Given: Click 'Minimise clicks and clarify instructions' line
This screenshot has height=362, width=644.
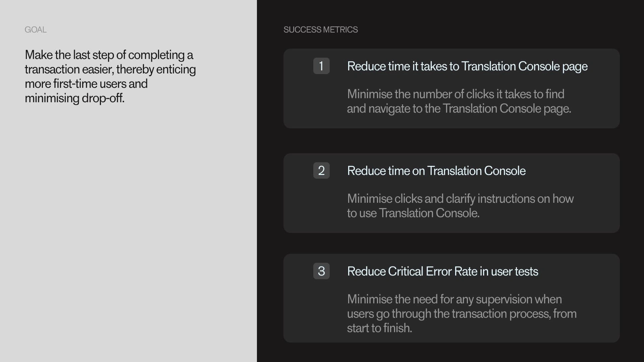Looking at the screenshot, I should (x=460, y=199).
